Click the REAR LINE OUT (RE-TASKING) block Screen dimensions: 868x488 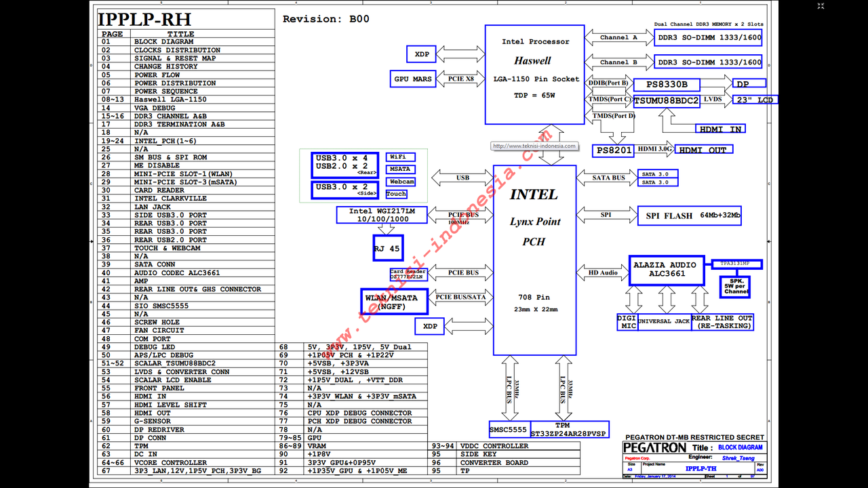tap(722, 322)
